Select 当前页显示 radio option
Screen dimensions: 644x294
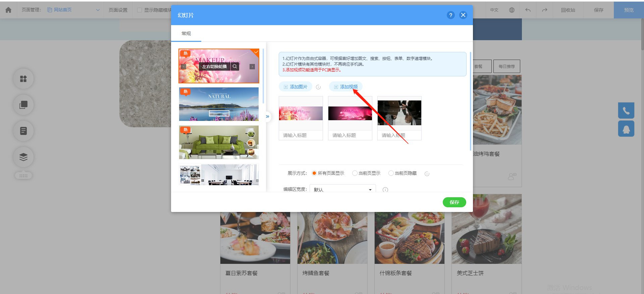[355, 173]
